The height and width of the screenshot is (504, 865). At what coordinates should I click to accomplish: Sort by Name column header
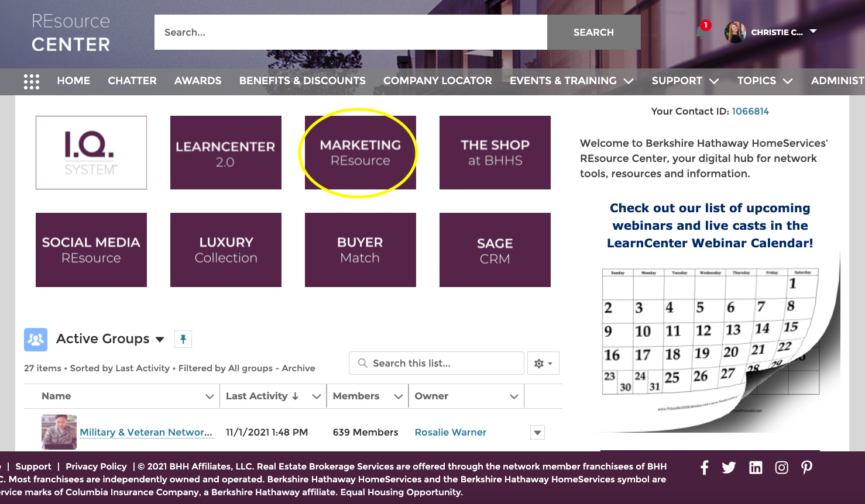coord(56,396)
